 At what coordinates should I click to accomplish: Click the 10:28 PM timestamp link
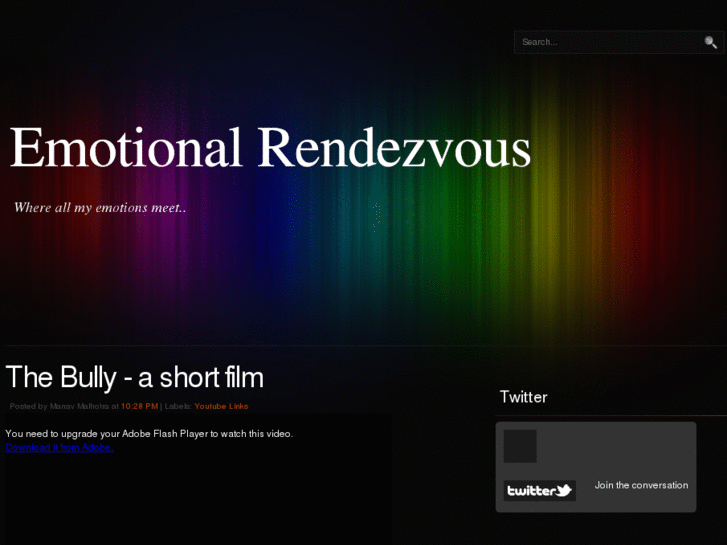(140, 406)
